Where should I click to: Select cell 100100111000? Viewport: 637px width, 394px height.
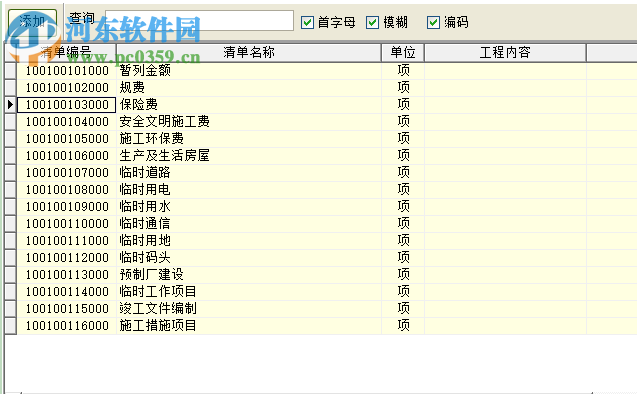point(67,241)
